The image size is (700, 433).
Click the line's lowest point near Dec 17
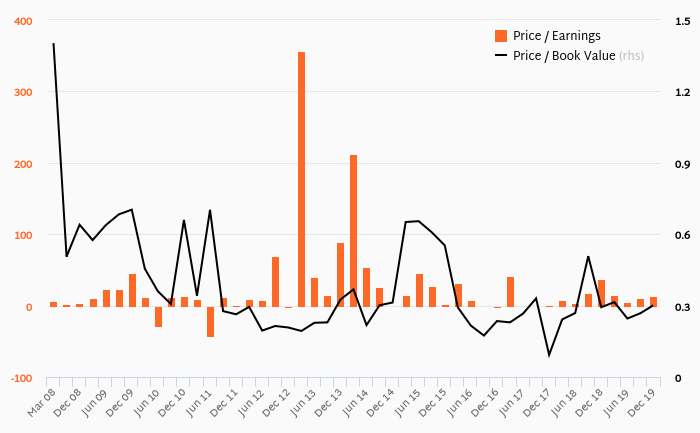click(x=549, y=356)
